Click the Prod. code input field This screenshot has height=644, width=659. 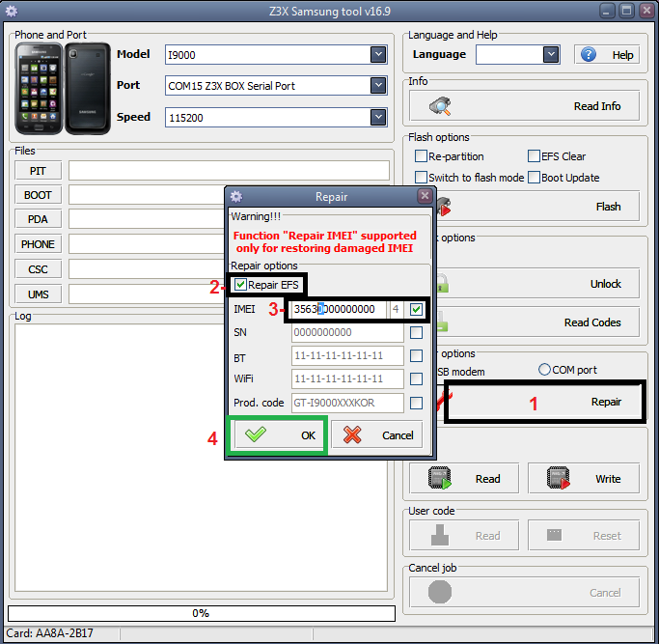coord(347,403)
